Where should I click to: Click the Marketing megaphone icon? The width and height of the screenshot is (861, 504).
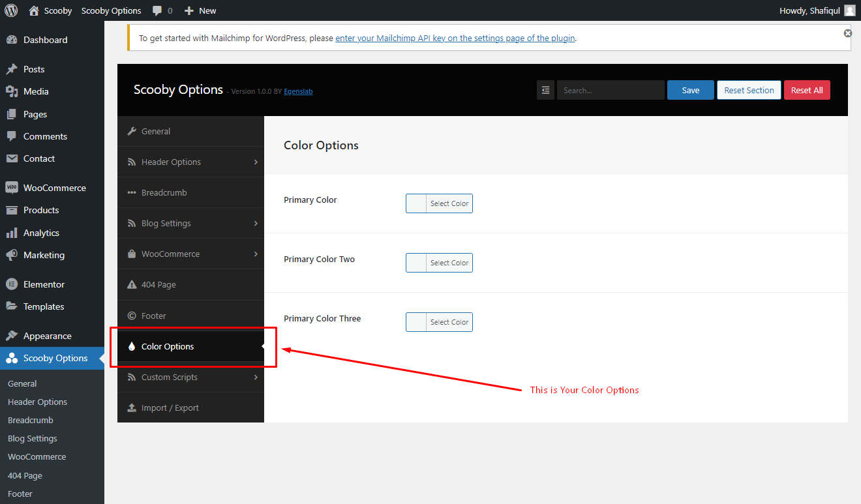pos(12,255)
